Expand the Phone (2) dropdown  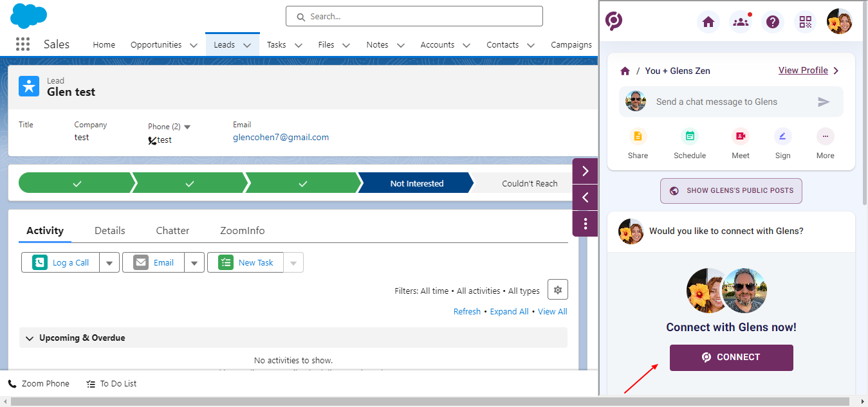click(187, 127)
